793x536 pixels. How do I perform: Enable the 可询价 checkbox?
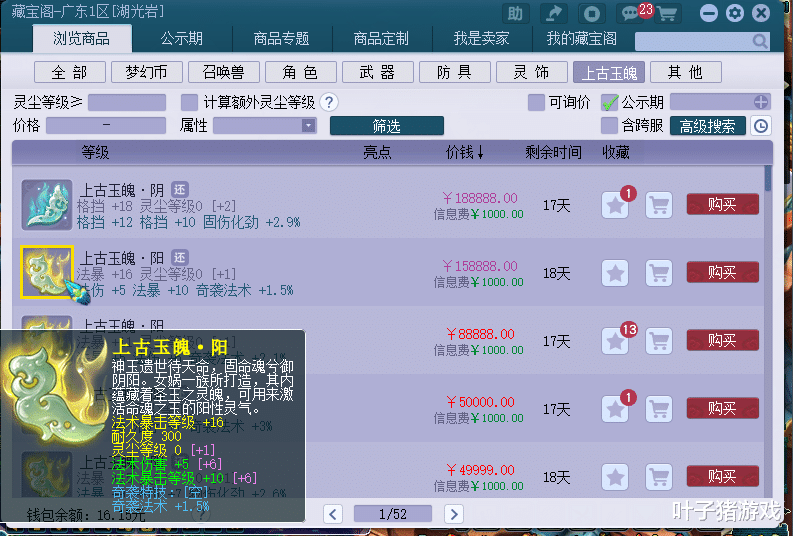(x=536, y=102)
